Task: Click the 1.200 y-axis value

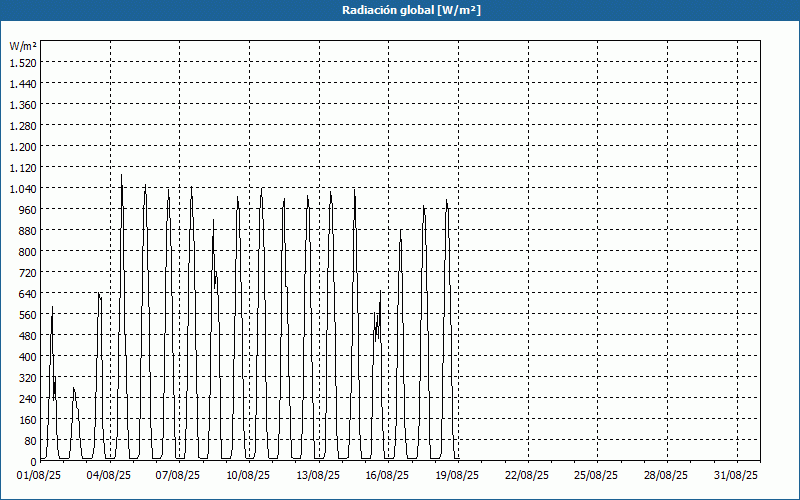Action: (x=23, y=146)
